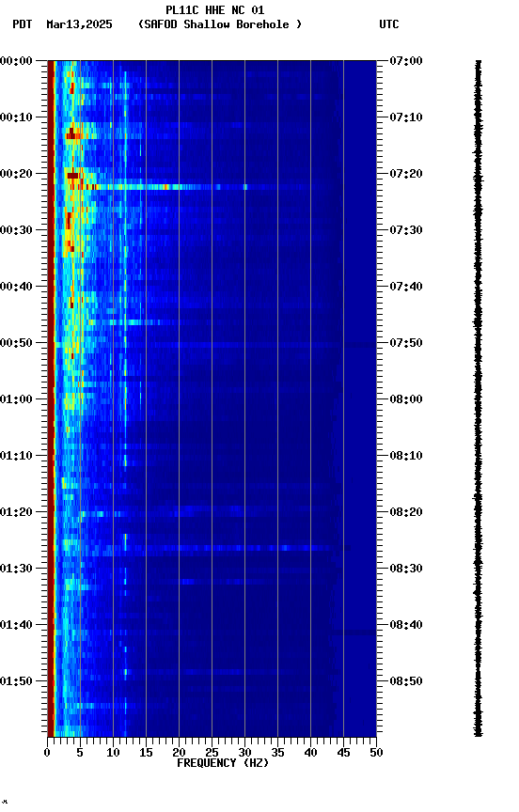The height and width of the screenshot is (812, 519).
Task: Click the 07:10 UTC time label
Action: coord(406,117)
